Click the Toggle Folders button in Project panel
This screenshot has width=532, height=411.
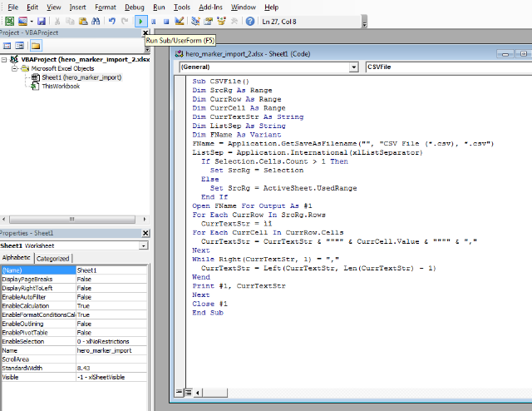(x=36, y=45)
